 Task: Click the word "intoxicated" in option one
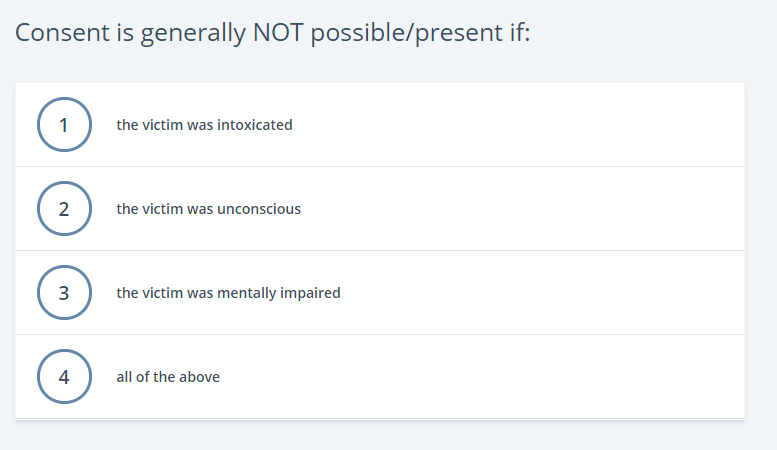click(255, 125)
